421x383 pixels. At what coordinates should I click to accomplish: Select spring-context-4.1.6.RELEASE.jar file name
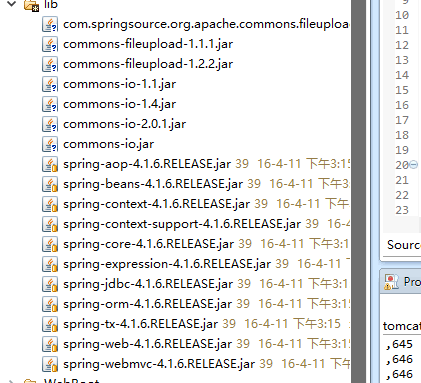point(156,204)
